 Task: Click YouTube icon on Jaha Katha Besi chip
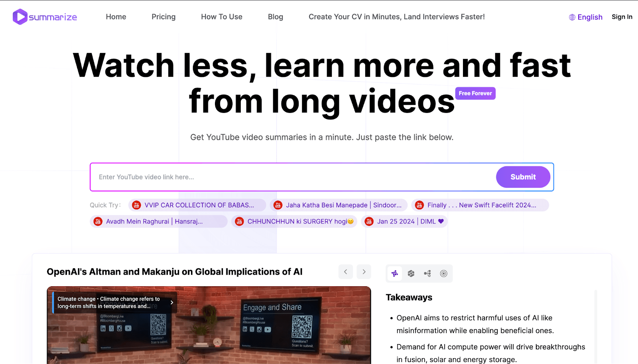[278, 205]
